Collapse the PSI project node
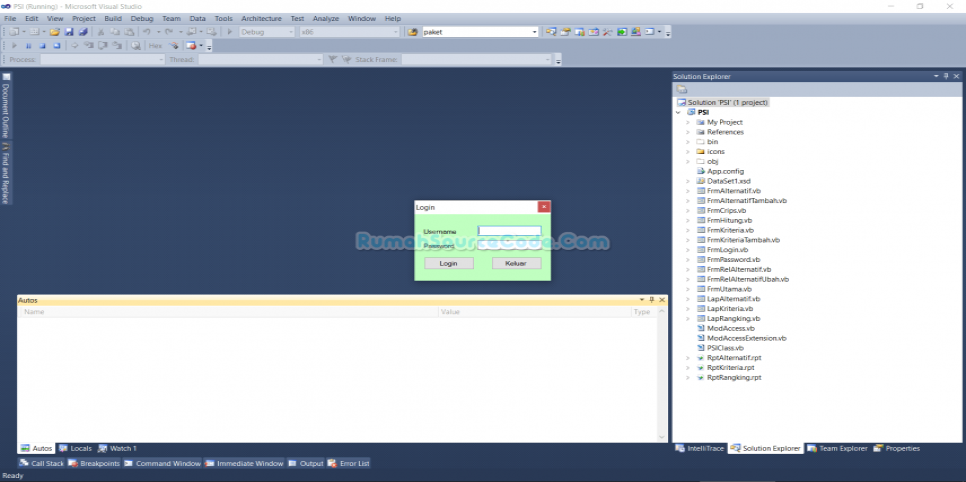Viewport: 966px width, 482px height. (x=678, y=112)
